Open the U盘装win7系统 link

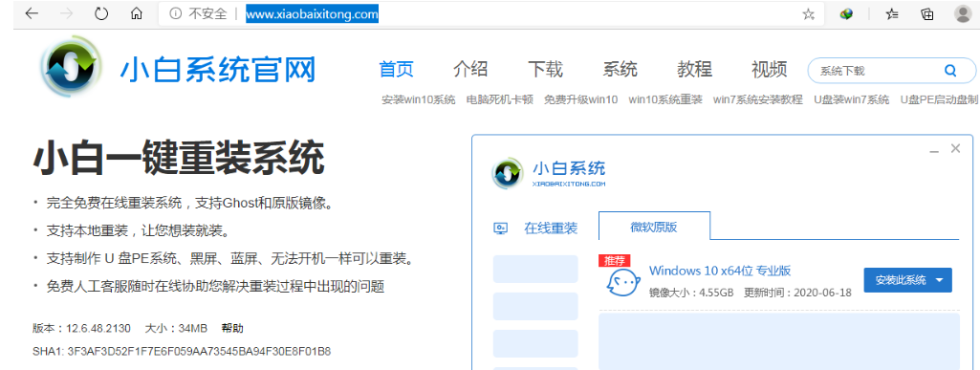click(x=851, y=99)
